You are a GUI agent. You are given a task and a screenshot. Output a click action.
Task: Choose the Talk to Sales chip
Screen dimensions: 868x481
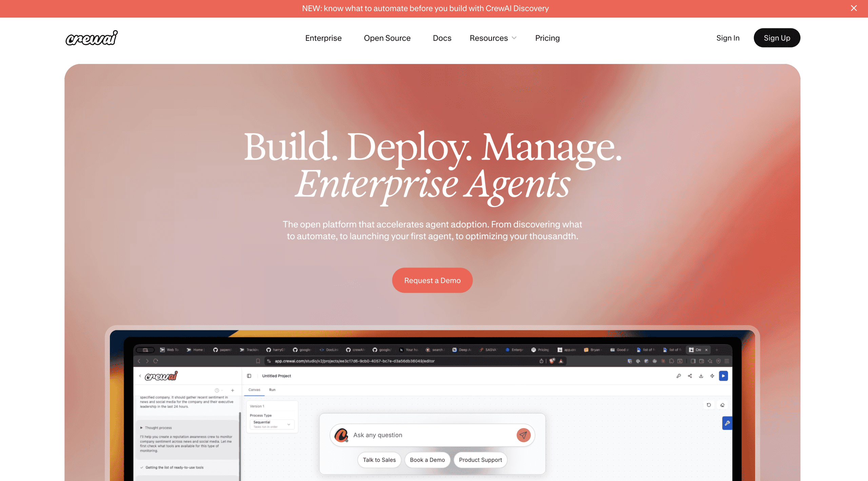pyautogui.click(x=379, y=460)
